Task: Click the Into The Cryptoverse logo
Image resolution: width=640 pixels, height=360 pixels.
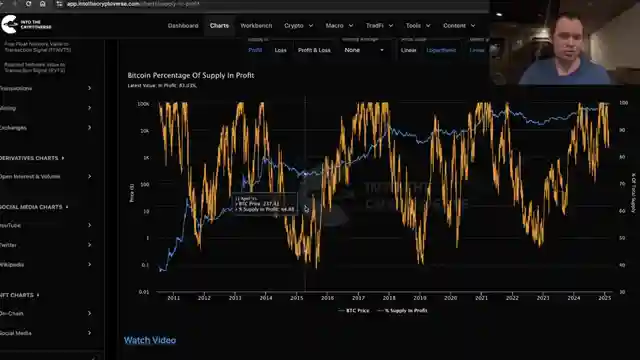Action: [x=26, y=24]
